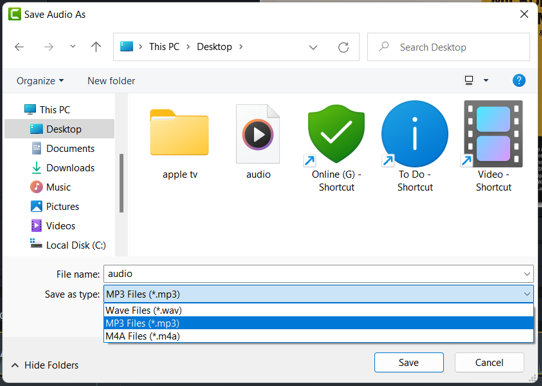Open the view options dropdown arrow
The height and width of the screenshot is (386, 542).
pos(486,81)
